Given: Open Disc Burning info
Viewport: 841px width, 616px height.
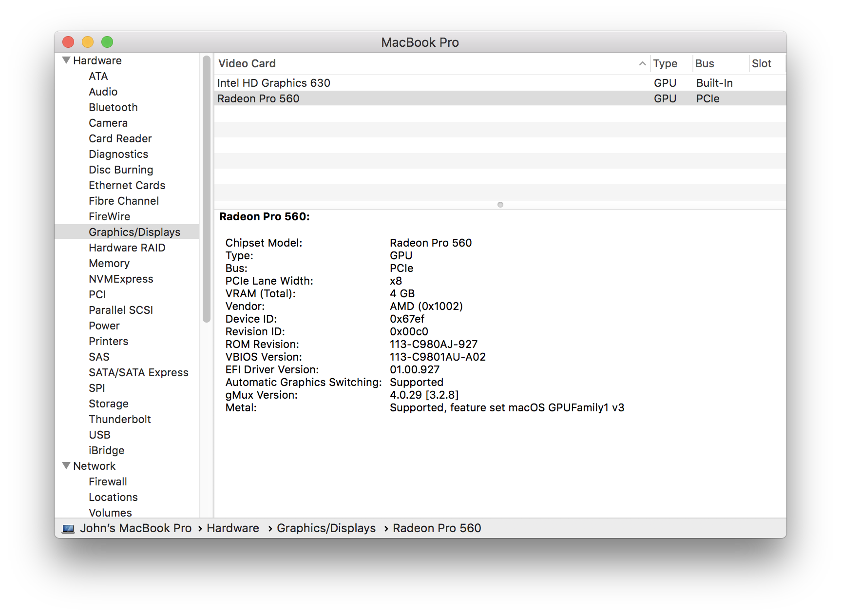Looking at the screenshot, I should pyautogui.click(x=121, y=170).
